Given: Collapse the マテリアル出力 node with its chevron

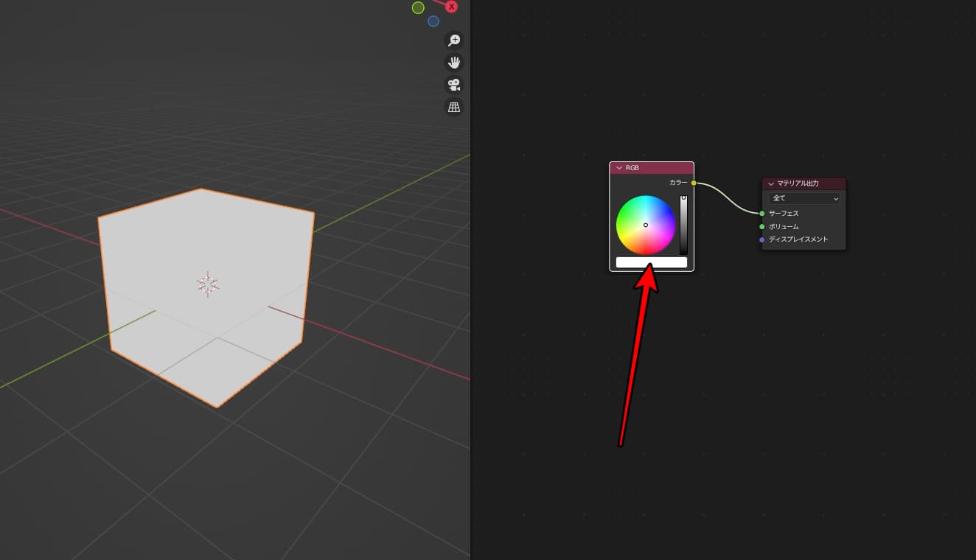Looking at the screenshot, I should tap(771, 183).
